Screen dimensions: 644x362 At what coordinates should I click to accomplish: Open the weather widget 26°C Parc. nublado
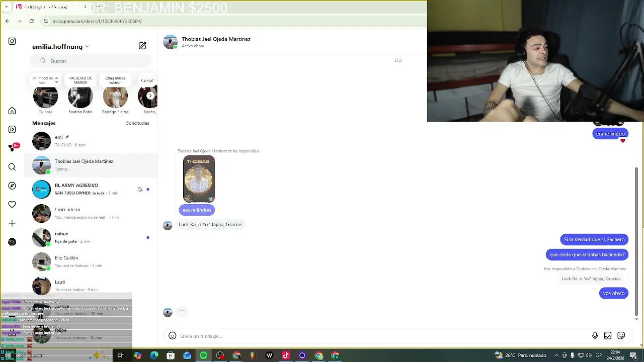coord(521,355)
